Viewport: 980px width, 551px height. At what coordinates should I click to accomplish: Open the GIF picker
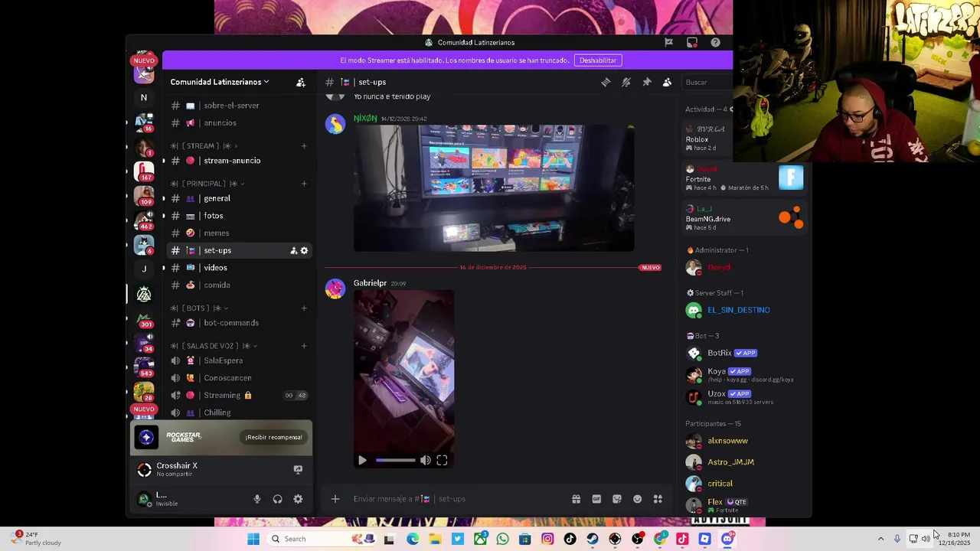pos(596,499)
